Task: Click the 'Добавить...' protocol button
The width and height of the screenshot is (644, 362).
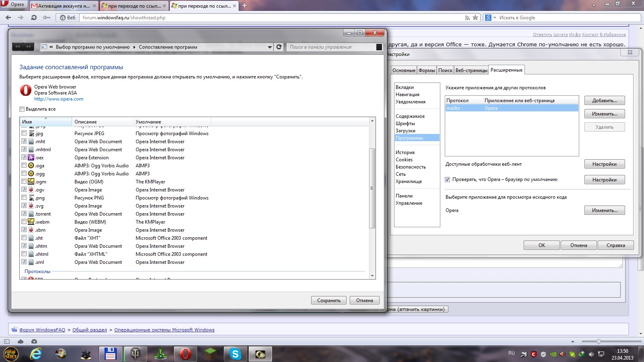Action: tap(605, 101)
